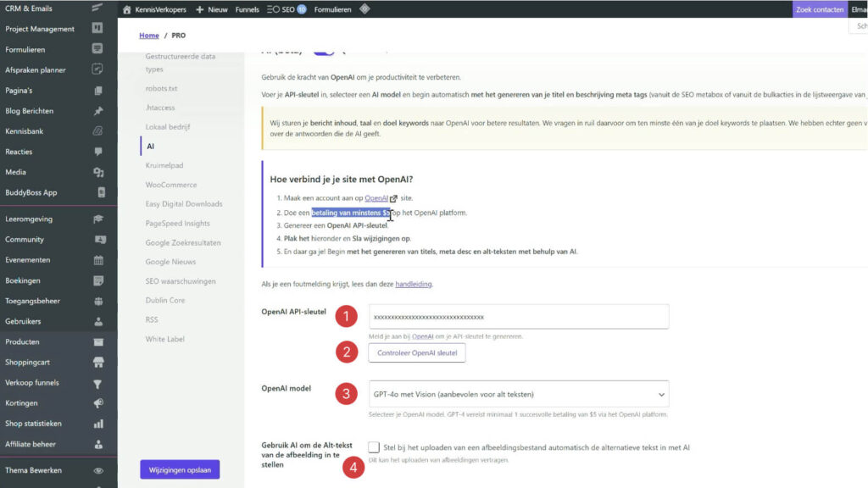Click the home icon beside KennisVerkopers
This screenshot has height=488, width=868.
127,9
